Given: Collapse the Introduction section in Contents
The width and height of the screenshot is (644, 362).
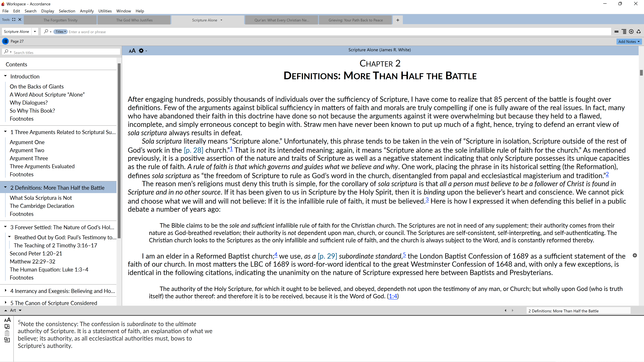Looking at the screenshot, I should point(5,76).
